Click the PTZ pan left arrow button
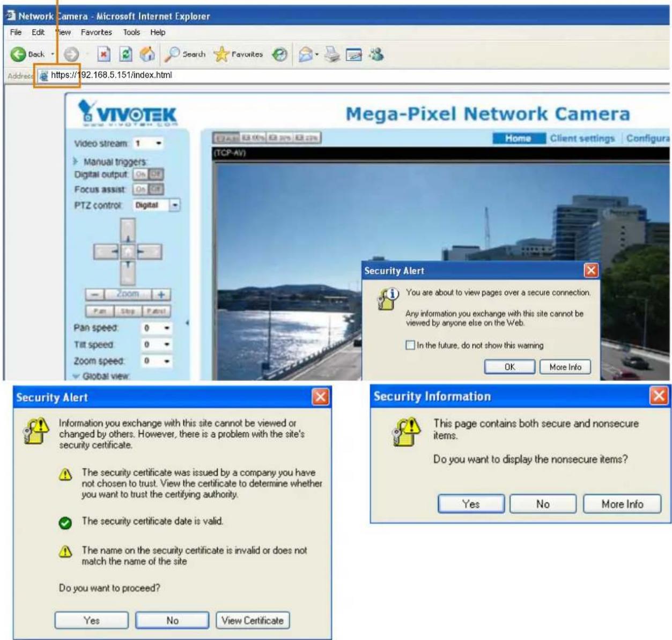Screen dimensions: 672x640 point(106,251)
